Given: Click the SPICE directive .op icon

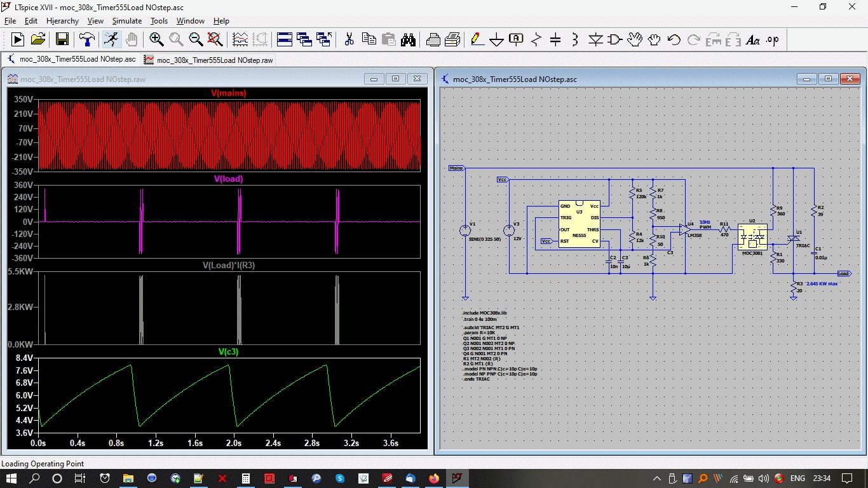Looking at the screenshot, I should pos(772,40).
